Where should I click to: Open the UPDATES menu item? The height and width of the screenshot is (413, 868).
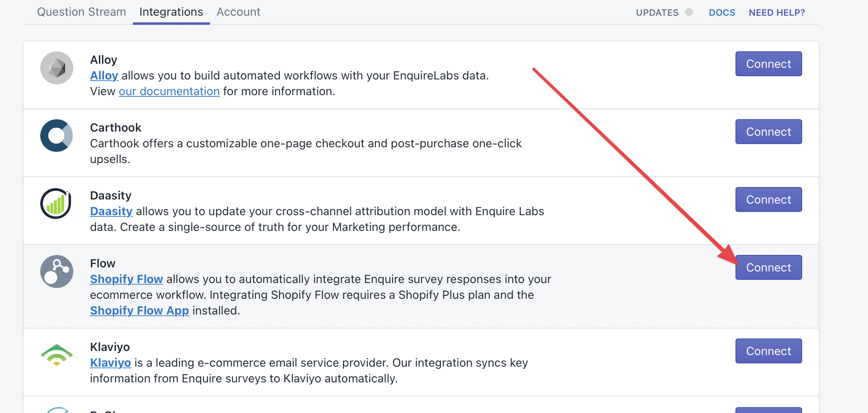tap(657, 12)
